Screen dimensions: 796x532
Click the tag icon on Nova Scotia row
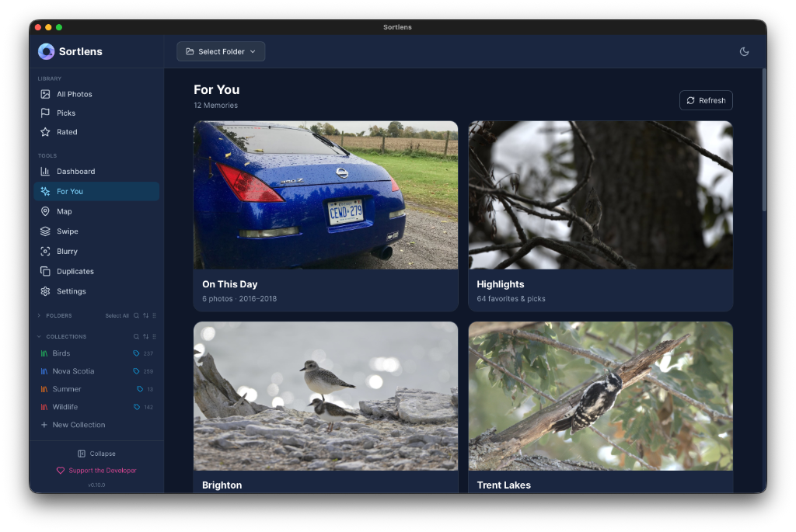click(x=136, y=371)
